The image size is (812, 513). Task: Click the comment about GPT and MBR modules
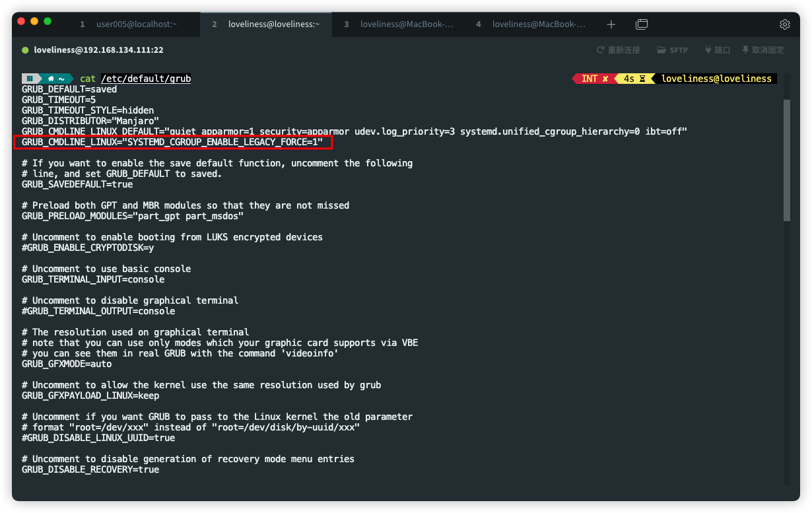186,205
